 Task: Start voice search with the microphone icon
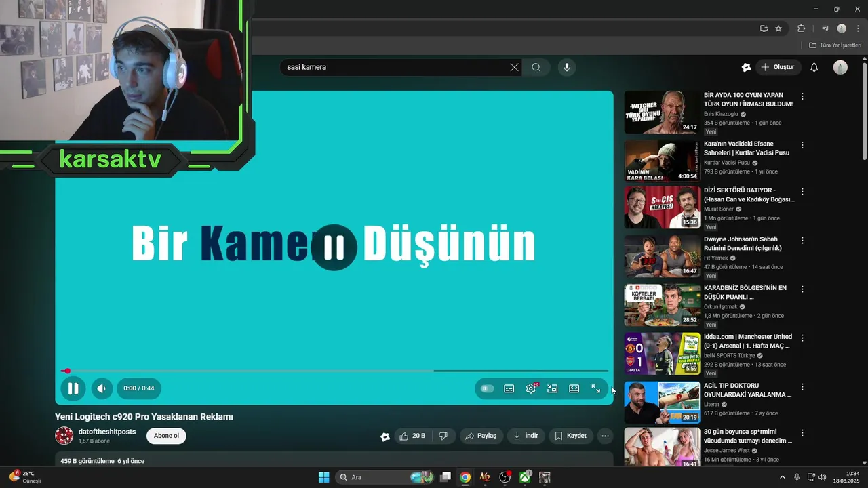tap(567, 67)
